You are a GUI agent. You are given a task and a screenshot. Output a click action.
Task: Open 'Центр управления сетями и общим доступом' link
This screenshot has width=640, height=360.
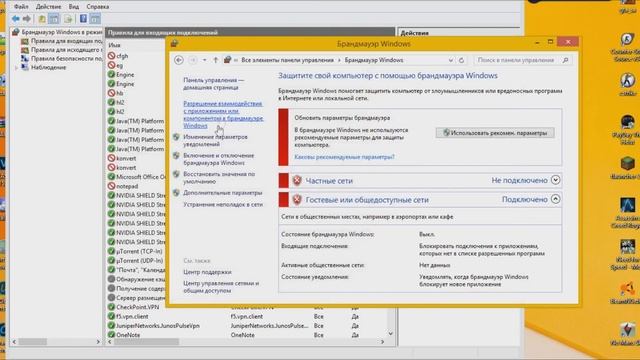click(221, 287)
